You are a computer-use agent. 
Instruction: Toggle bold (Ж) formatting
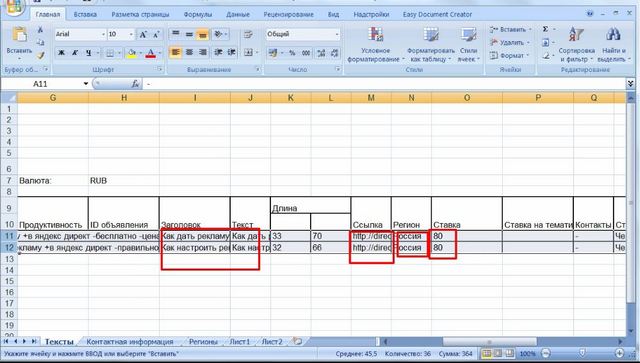click(61, 53)
